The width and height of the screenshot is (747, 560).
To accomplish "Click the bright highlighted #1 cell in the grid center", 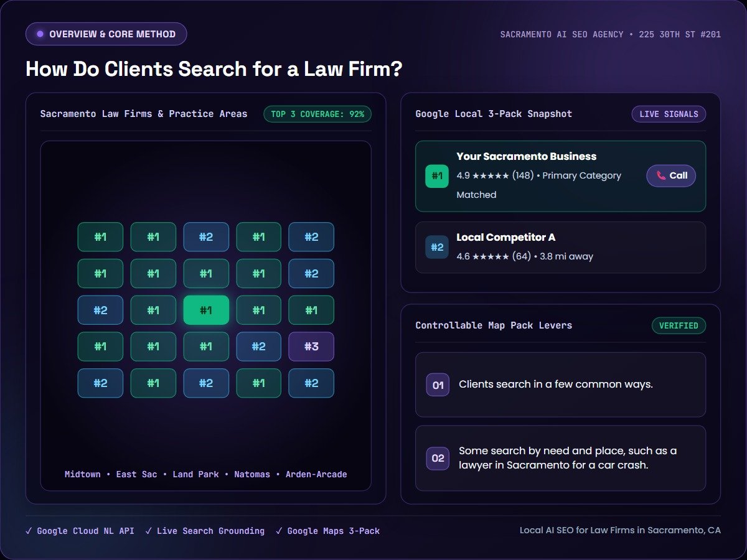I will pyautogui.click(x=206, y=310).
